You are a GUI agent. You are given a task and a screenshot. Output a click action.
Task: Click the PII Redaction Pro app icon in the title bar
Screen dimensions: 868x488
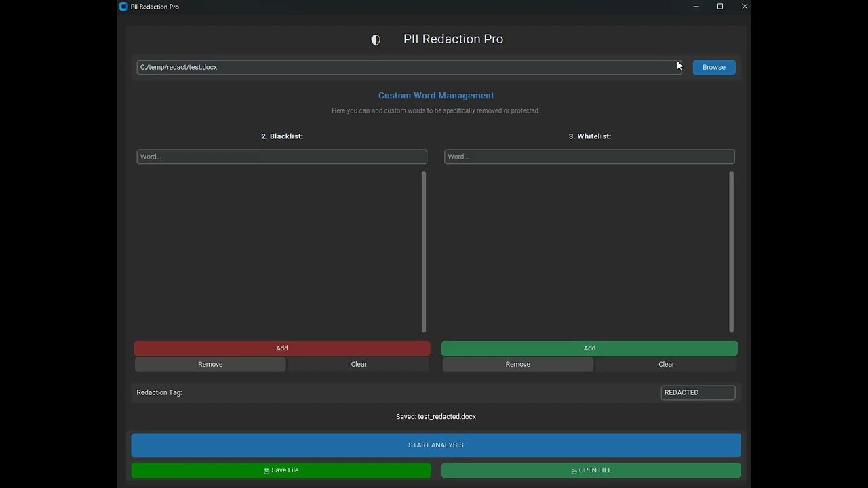(123, 7)
